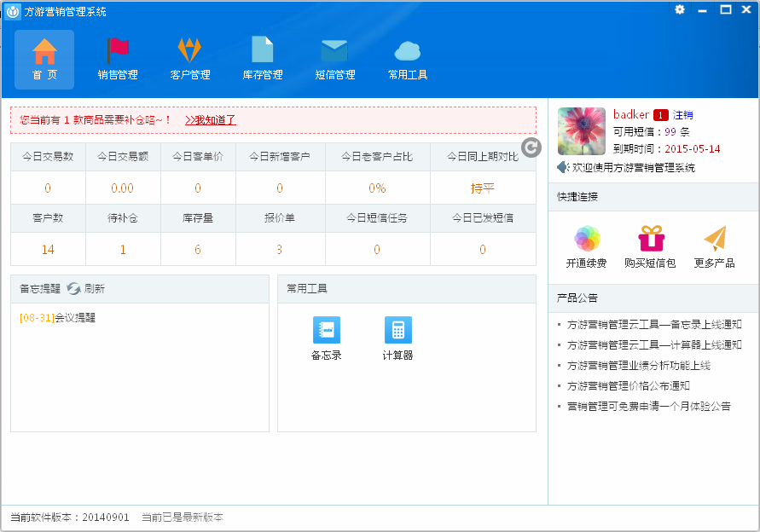Click the red notification badge showing 1

661,115
